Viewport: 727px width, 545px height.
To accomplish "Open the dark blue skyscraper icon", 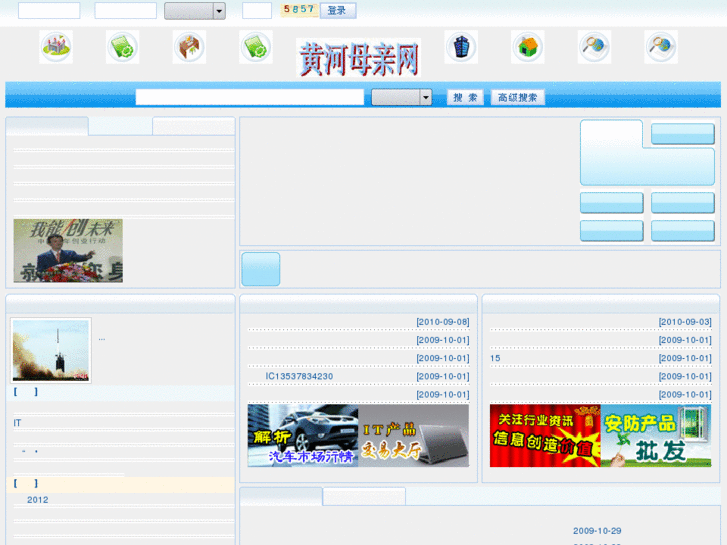I will 461,47.
